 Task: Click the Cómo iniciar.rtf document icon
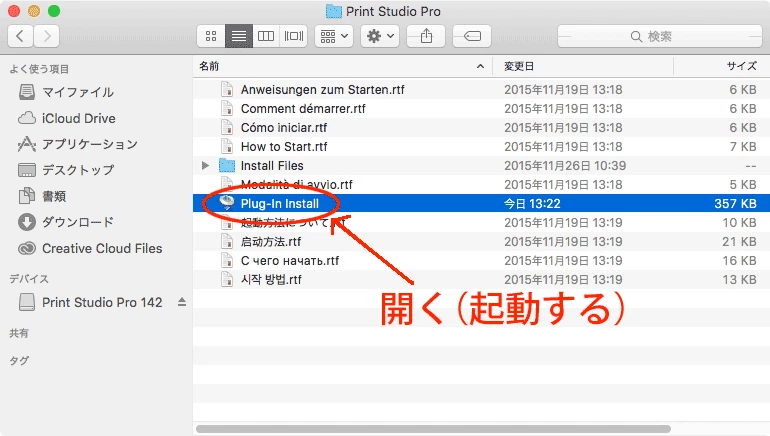click(x=227, y=128)
